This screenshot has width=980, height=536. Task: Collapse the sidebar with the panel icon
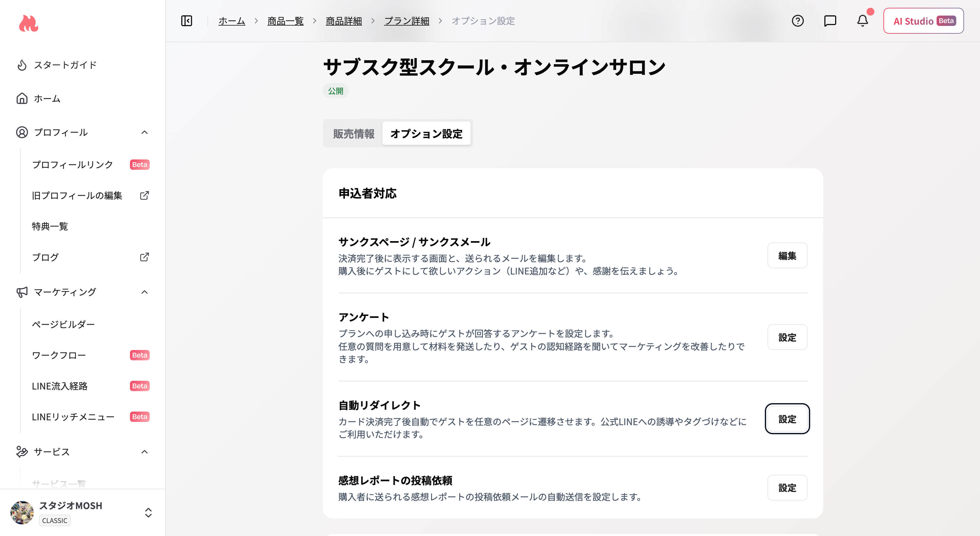point(186,21)
